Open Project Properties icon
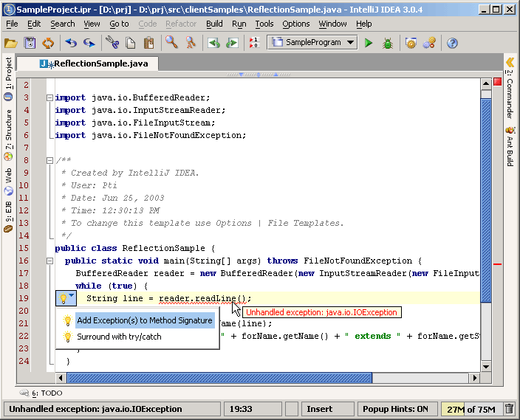The image size is (520, 420). (429, 43)
